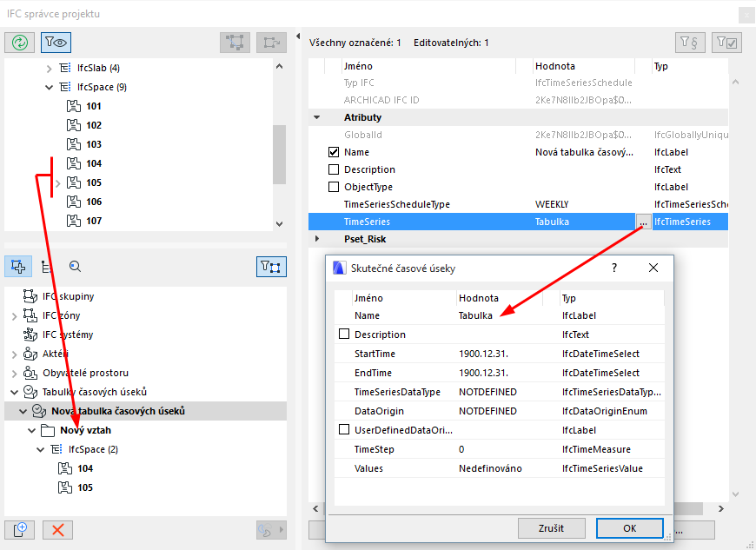Expand the IFC zóny node

click(x=14, y=316)
